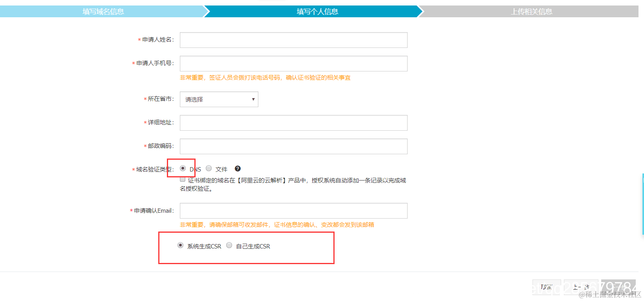Focus the 申请确认Email input field
This screenshot has height=301, width=644.
pos(294,211)
